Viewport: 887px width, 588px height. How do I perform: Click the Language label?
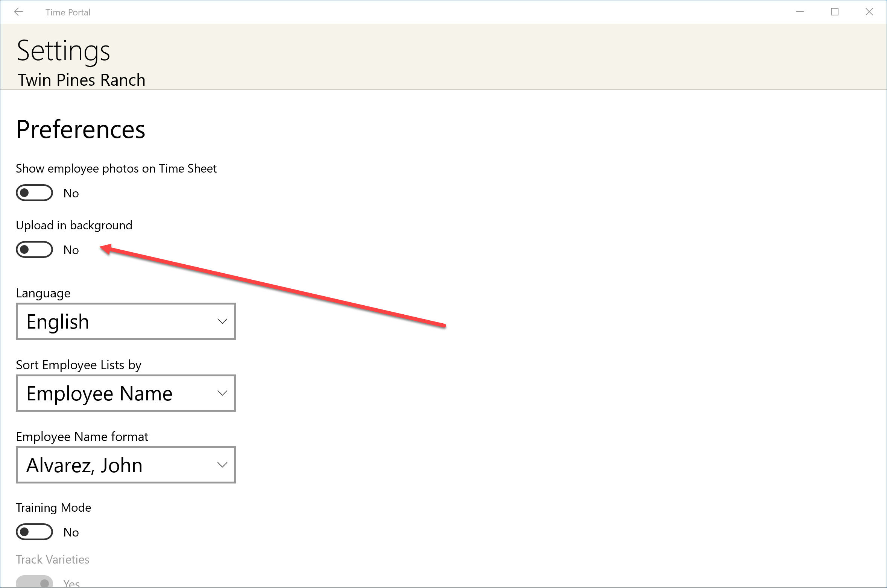click(x=43, y=293)
